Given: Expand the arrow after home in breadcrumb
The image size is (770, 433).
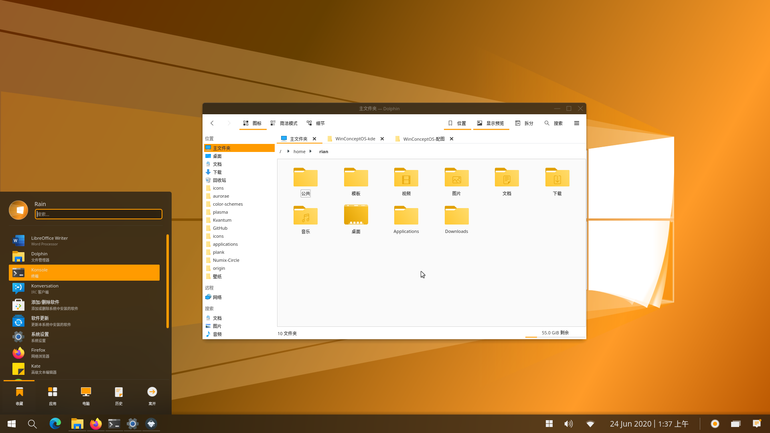Looking at the screenshot, I should pos(310,151).
